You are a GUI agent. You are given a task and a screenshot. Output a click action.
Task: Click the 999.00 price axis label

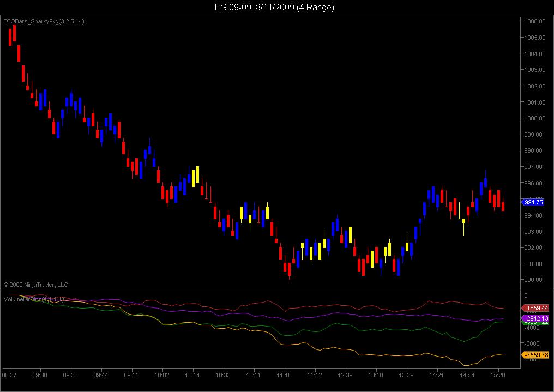coord(533,135)
